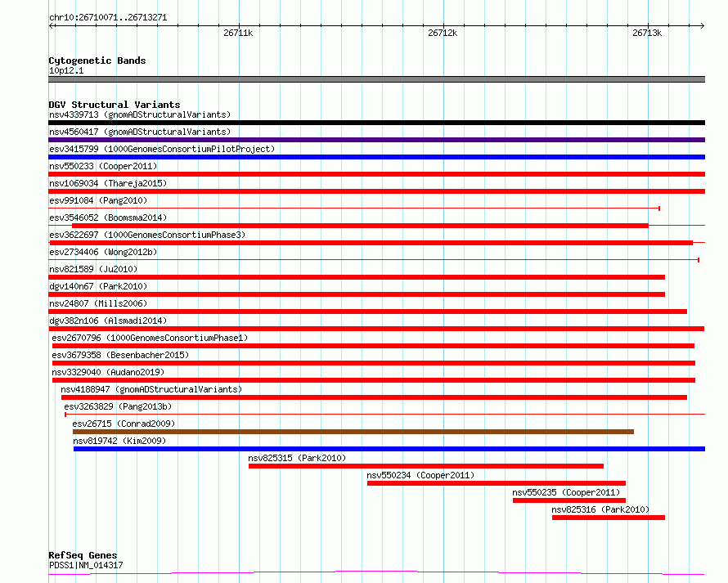Select nsv819742 (Kim2009) label
Viewport: 728px width, 583px height.
click(119, 441)
